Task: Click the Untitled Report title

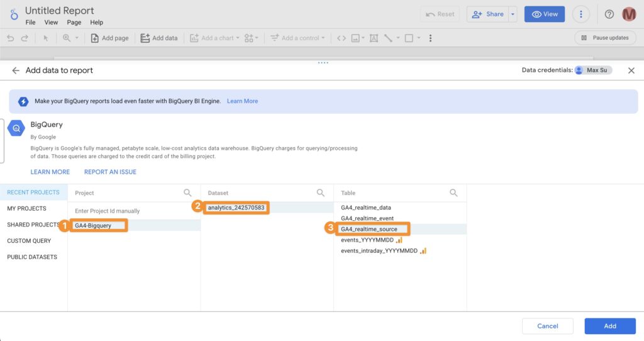Action: 60,11
